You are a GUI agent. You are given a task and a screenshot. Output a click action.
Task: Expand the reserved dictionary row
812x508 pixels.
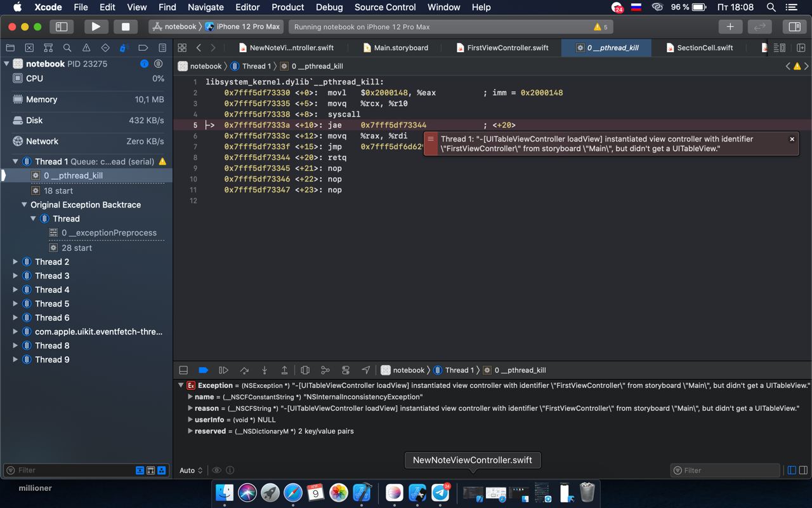click(x=190, y=431)
